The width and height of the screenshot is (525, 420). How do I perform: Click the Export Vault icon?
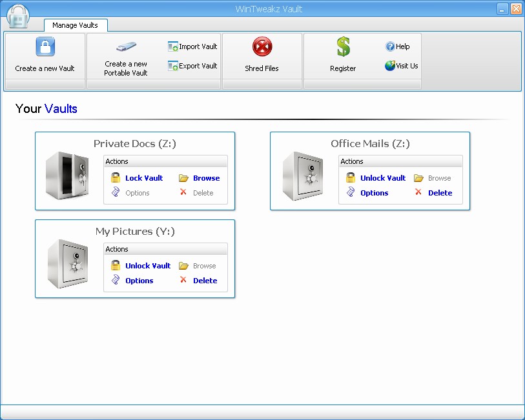point(173,65)
